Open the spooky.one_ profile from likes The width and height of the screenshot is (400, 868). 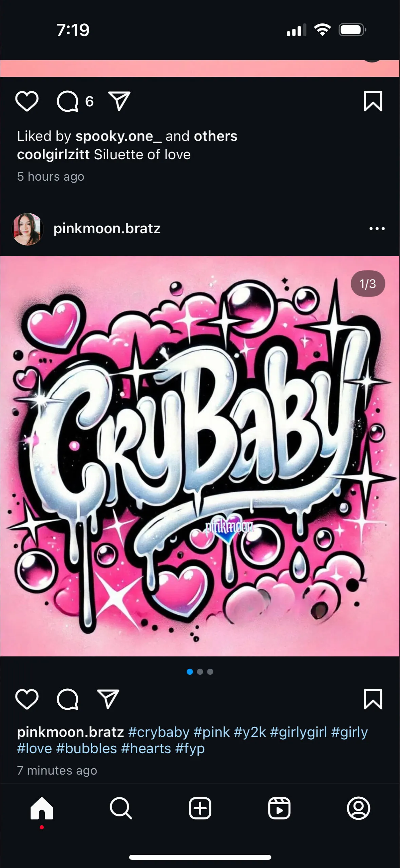click(x=118, y=136)
